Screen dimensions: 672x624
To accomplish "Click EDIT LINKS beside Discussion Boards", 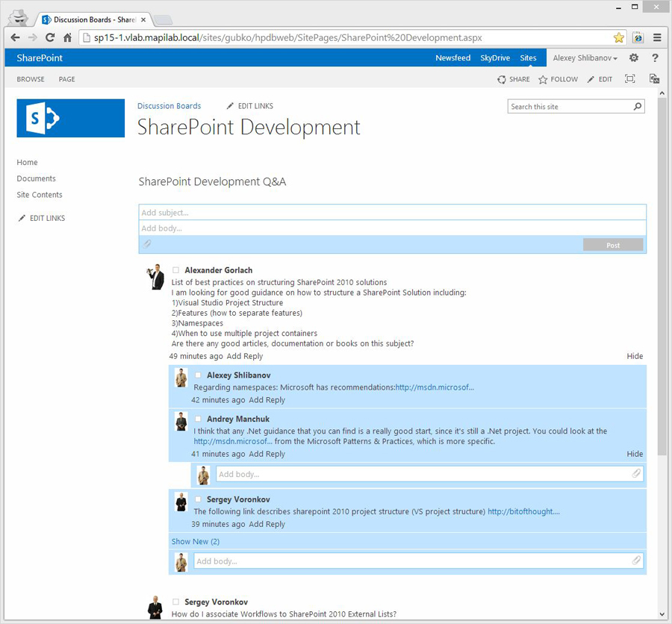I will tap(250, 106).
